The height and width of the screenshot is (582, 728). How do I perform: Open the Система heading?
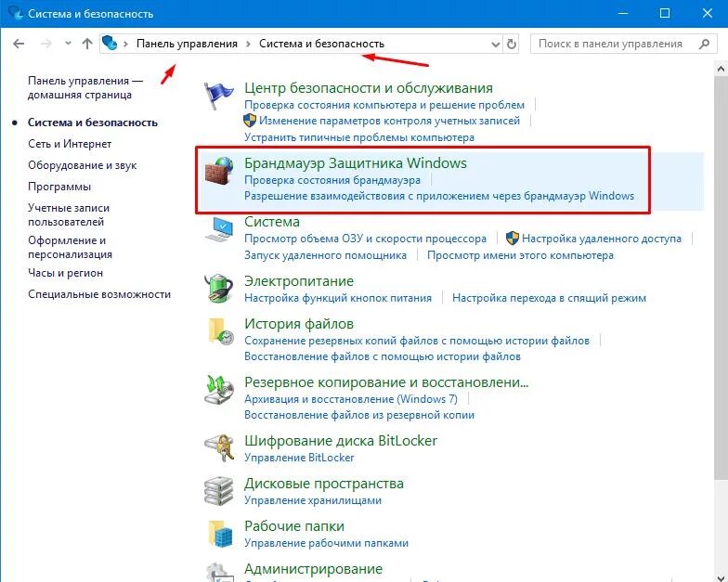tap(272, 222)
